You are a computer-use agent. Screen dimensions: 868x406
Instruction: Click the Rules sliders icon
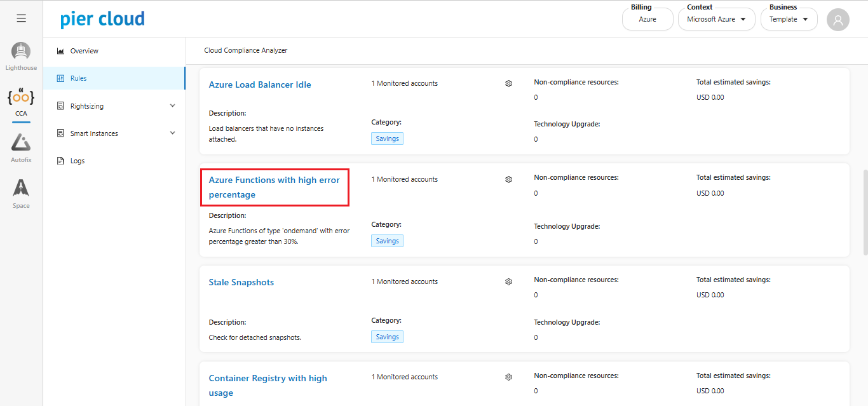[x=60, y=78]
